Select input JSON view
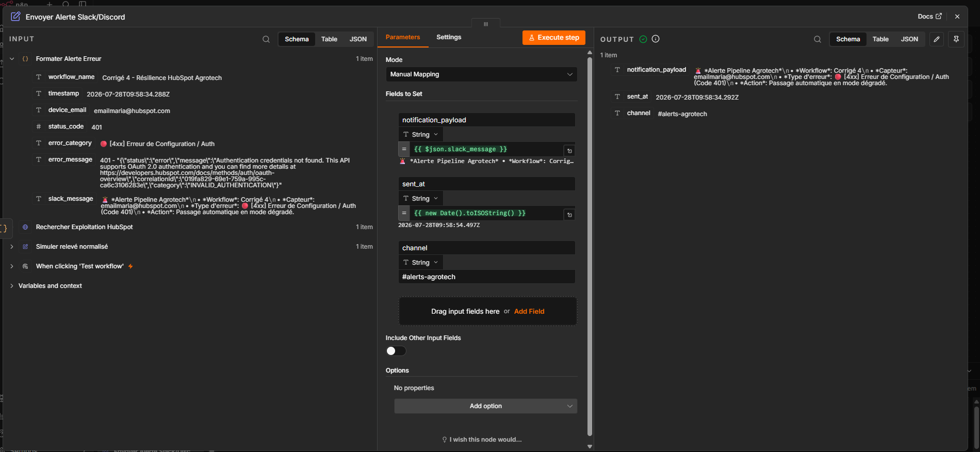The width and height of the screenshot is (980, 452). point(358,39)
